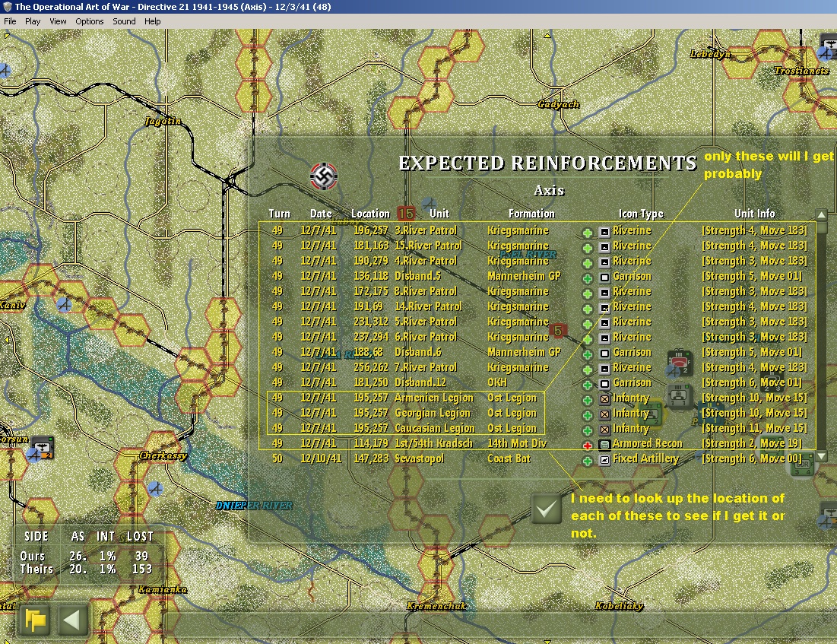The image size is (837, 644).
Task: Click Riverine unit icon for 3.River Patrol
Action: click(x=604, y=232)
